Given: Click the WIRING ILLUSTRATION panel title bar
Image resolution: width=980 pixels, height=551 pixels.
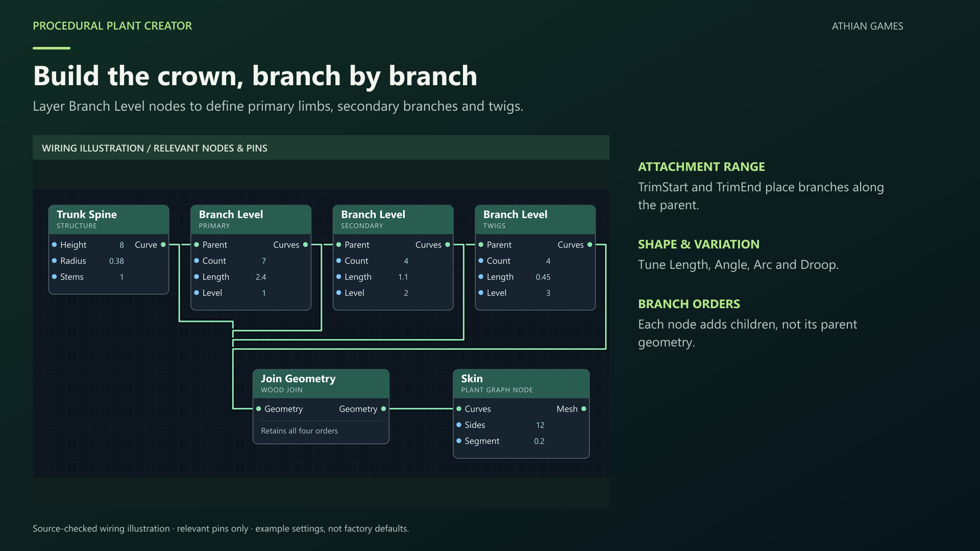Looking at the screenshot, I should 321,148.
